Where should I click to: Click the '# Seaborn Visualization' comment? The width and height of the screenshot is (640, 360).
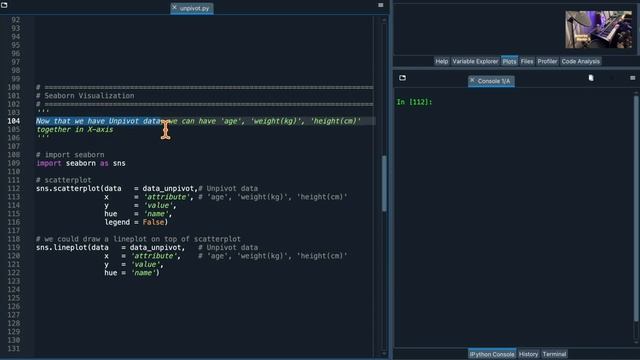point(85,96)
